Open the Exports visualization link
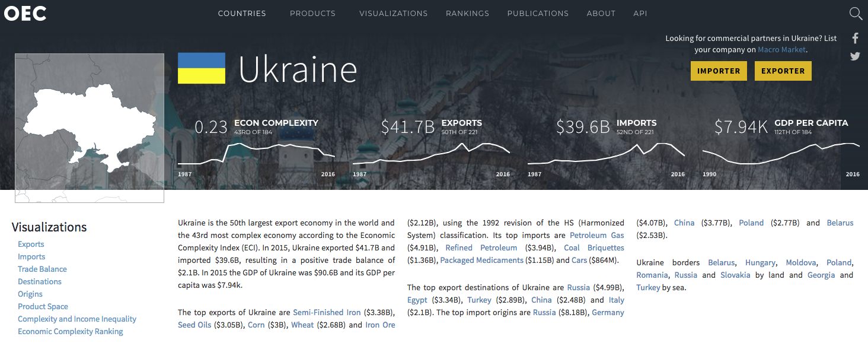 31,244
